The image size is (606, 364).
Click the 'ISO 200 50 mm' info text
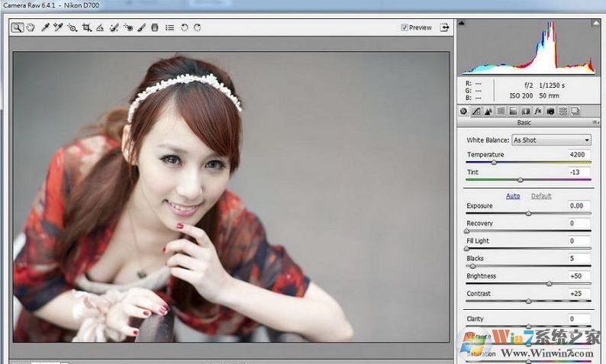pos(534,95)
